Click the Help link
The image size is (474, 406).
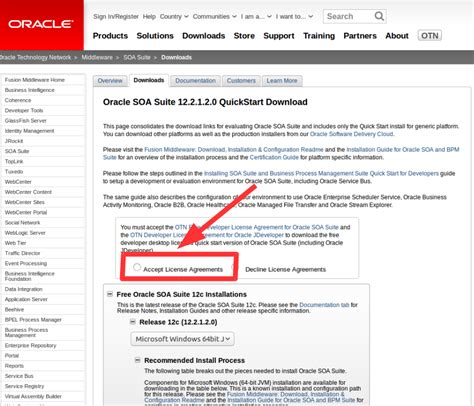tap(149, 16)
